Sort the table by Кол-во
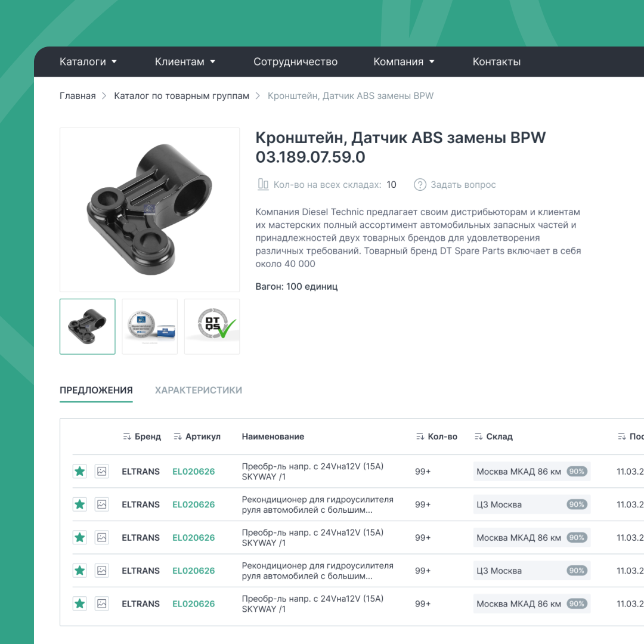This screenshot has width=644, height=644. (436, 436)
